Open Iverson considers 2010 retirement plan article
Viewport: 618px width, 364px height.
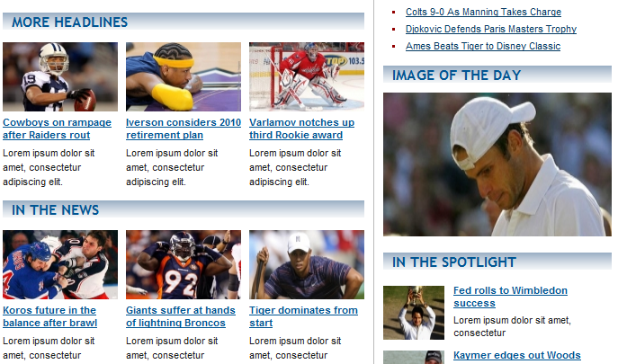tap(184, 129)
